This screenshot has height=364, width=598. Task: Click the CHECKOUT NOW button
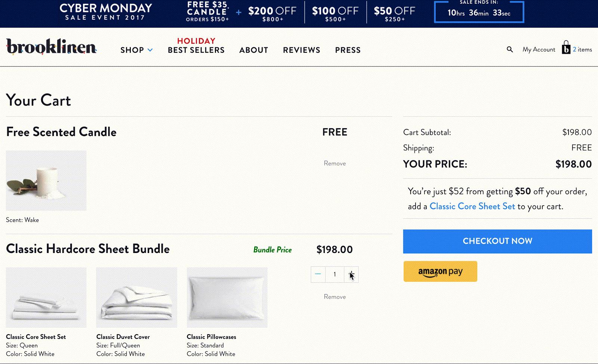pos(497,241)
